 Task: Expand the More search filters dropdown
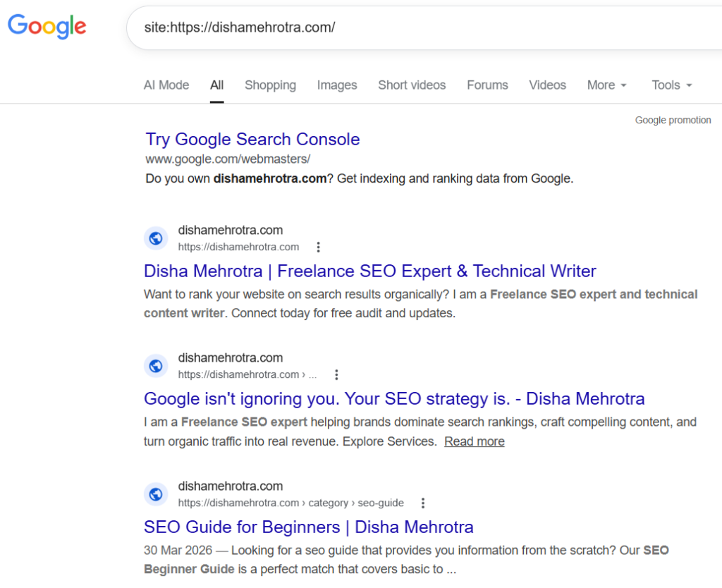pyautogui.click(x=606, y=85)
